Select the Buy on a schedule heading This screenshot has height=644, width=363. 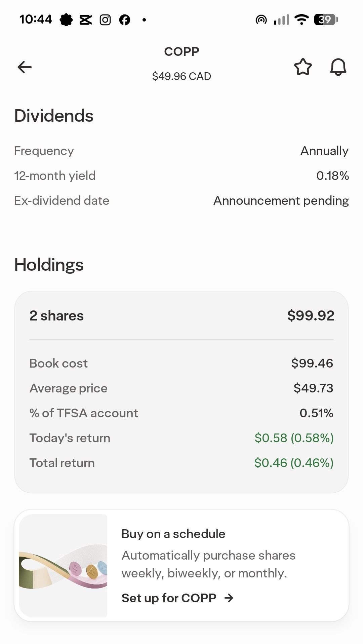[x=173, y=534]
